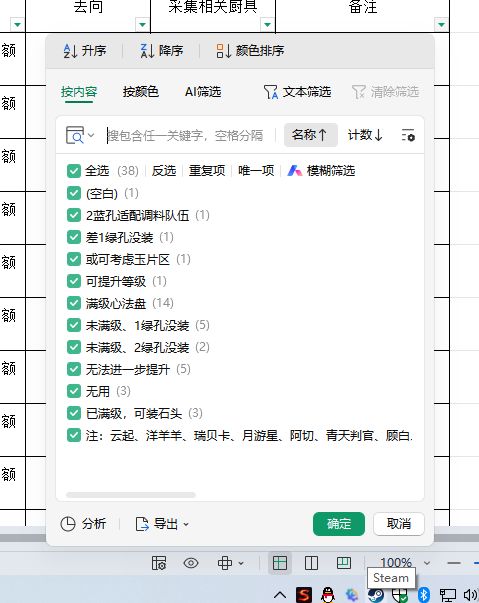Open QQ penguin tray icon
The image size is (479, 603).
click(x=328, y=595)
